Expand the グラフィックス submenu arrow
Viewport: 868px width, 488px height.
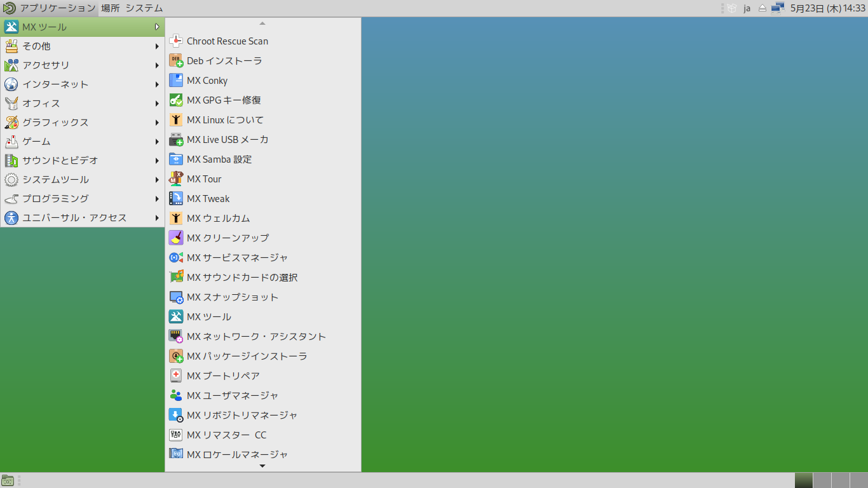[x=157, y=123]
